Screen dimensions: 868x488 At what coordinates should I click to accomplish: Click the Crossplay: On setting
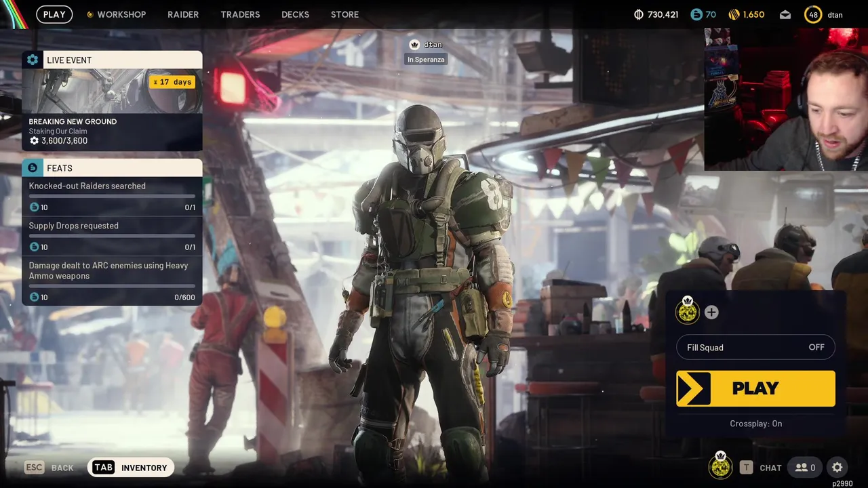pyautogui.click(x=755, y=424)
